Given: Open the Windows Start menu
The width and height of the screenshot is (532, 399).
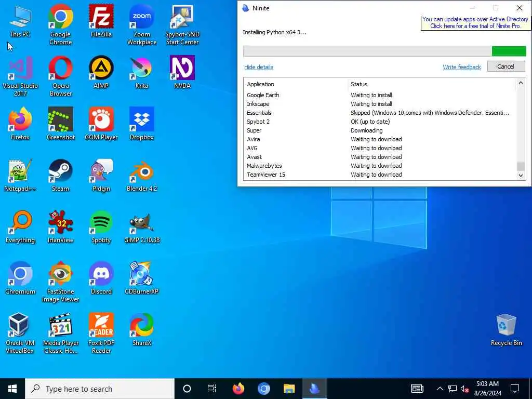Looking at the screenshot, I should click(x=12, y=389).
